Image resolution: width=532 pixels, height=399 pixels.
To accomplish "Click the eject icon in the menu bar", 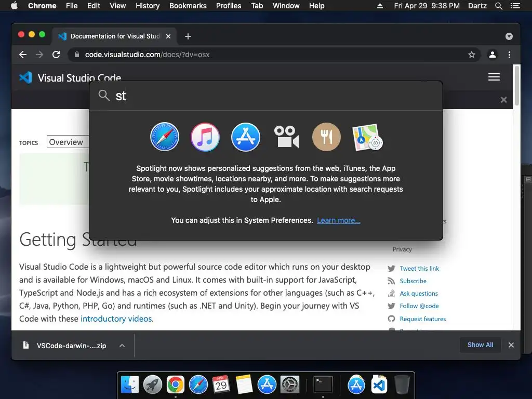I will click(x=380, y=6).
